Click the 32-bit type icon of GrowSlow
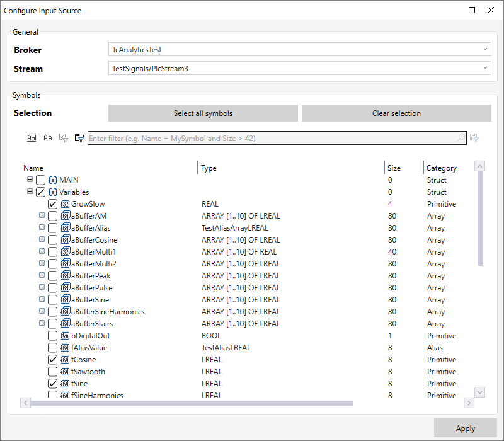This screenshot has height=441, width=504. pos(65,204)
